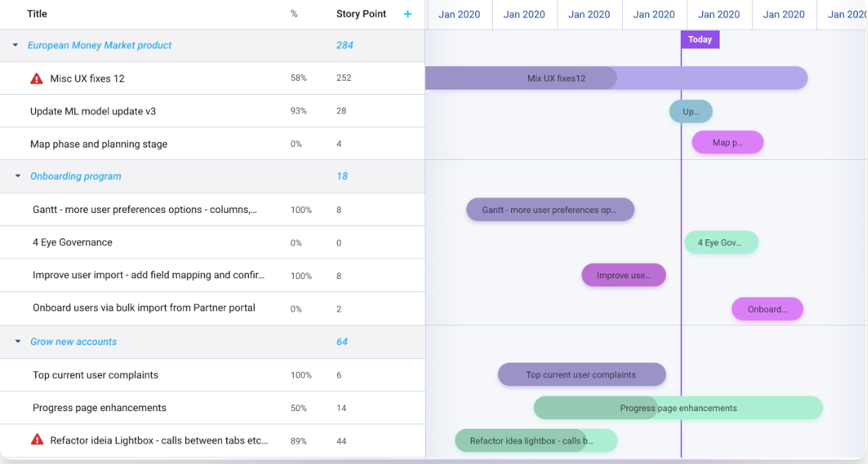Click the 93% progress value

(298, 111)
